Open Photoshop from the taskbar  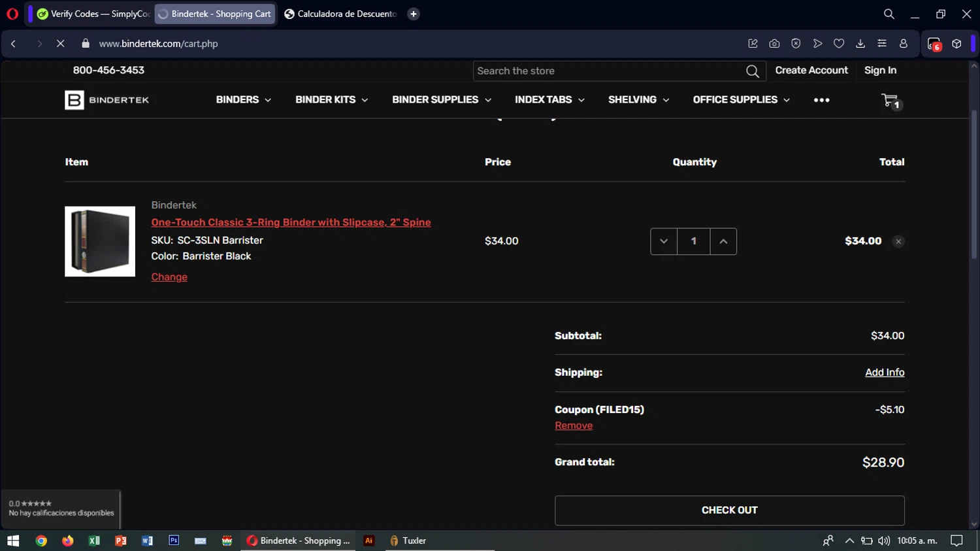(174, 541)
